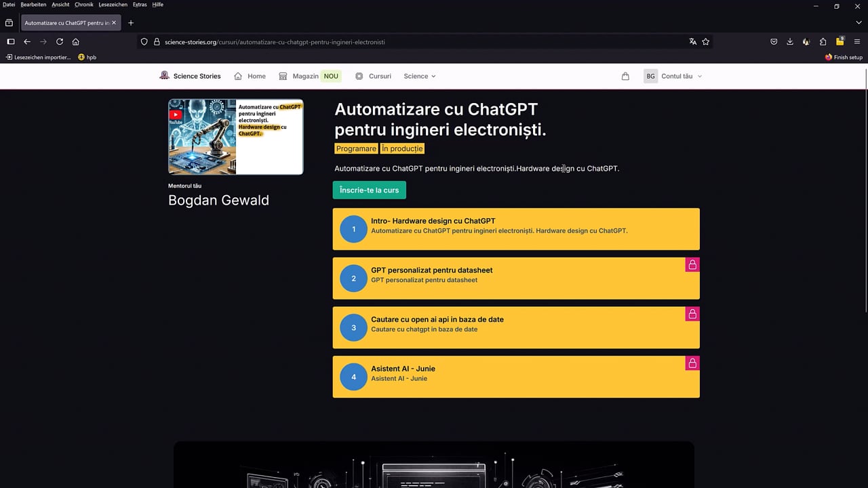Open lesson 1 Intro- Hardware design cu ChatGPT
The width and height of the screenshot is (868, 488).
(516, 229)
